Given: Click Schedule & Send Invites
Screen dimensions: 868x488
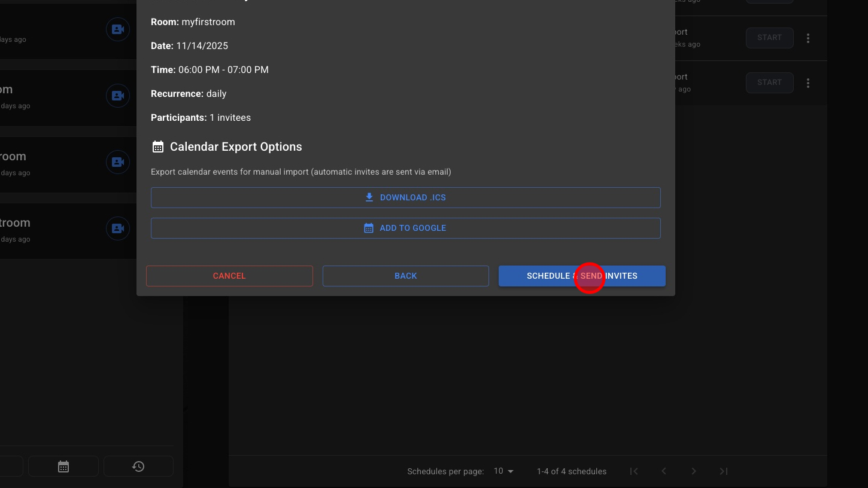Looking at the screenshot, I should (x=581, y=276).
